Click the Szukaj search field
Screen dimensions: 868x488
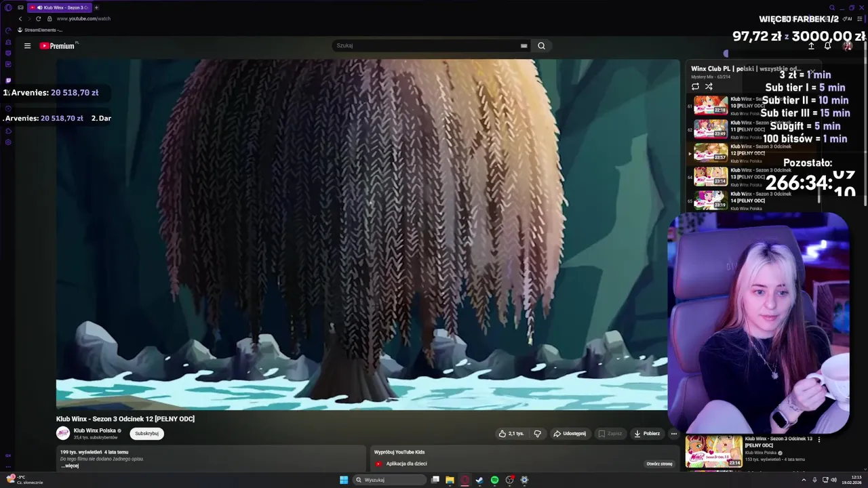pos(426,45)
